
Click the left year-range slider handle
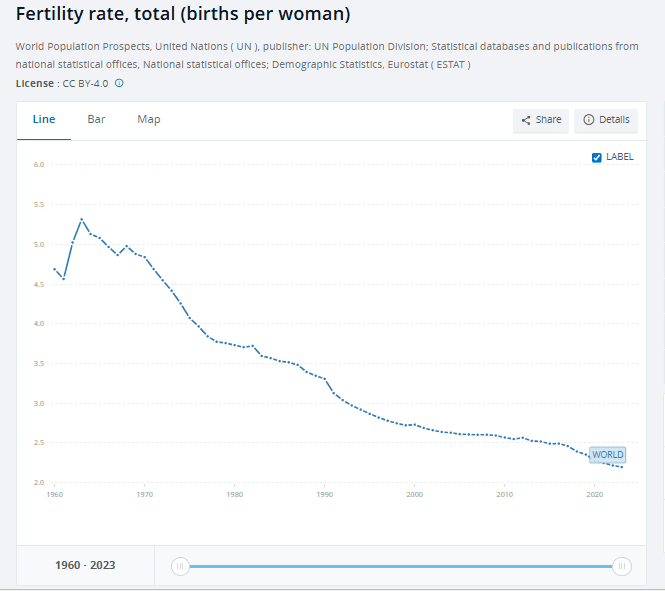[180, 566]
